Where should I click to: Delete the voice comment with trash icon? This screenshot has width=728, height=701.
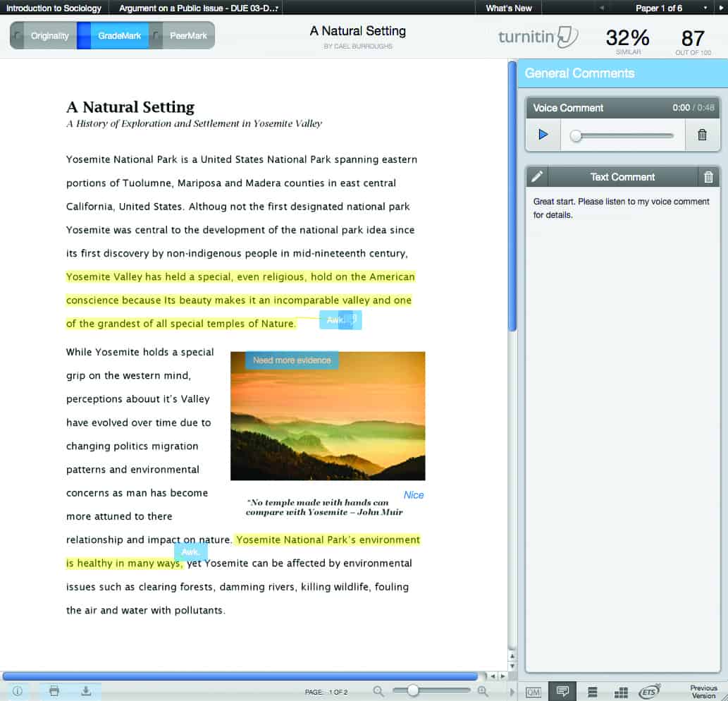(x=703, y=135)
